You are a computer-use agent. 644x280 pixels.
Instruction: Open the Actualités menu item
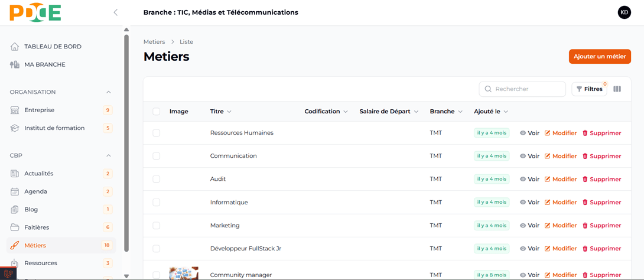[x=39, y=174]
